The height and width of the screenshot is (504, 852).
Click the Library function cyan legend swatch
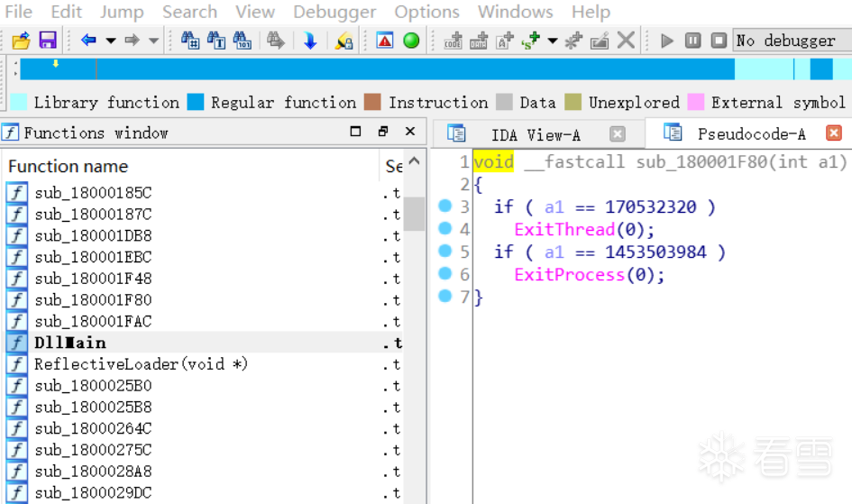point(18,102)
